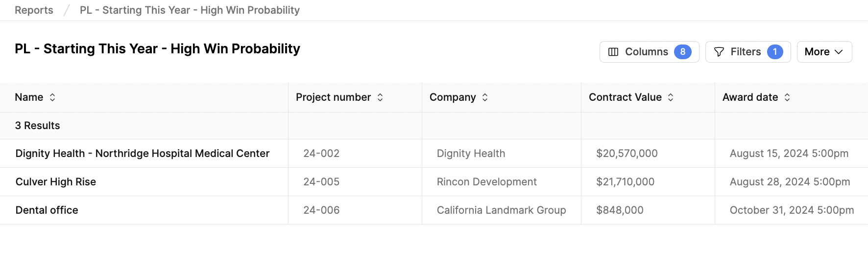
Task: Go to Reports breadcrumb link
Action: pos(34,10)
